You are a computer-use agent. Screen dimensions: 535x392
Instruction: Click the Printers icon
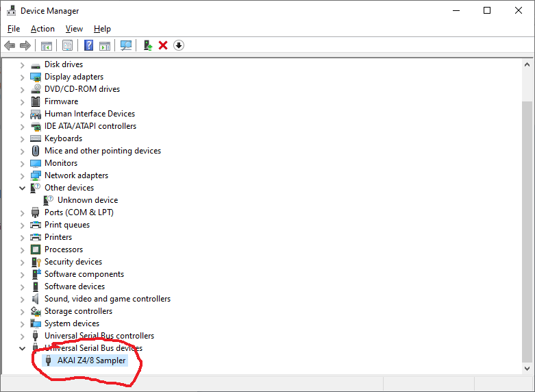(x=36, y=237)
